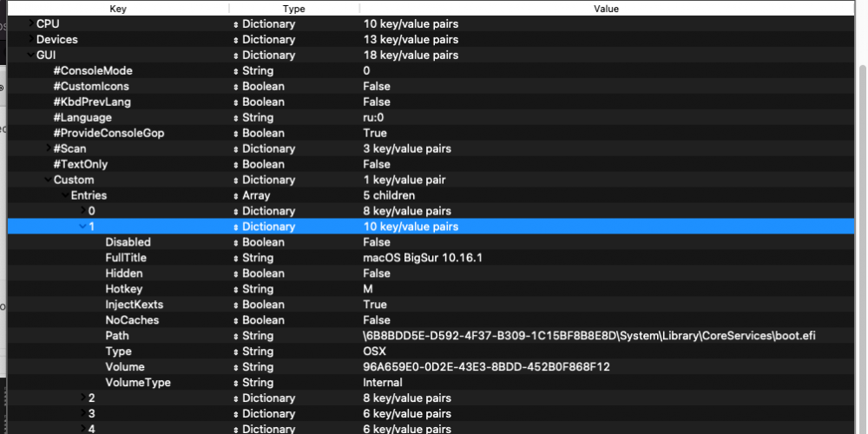Select the #KbdPrevLang key

coord(92,102)
